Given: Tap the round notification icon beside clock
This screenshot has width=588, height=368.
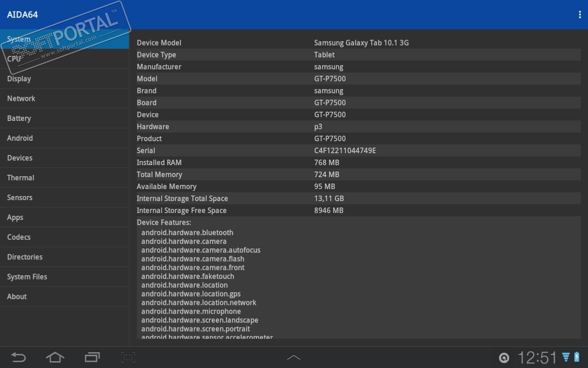Looking at the screenshot, I should tap(504, 358).
